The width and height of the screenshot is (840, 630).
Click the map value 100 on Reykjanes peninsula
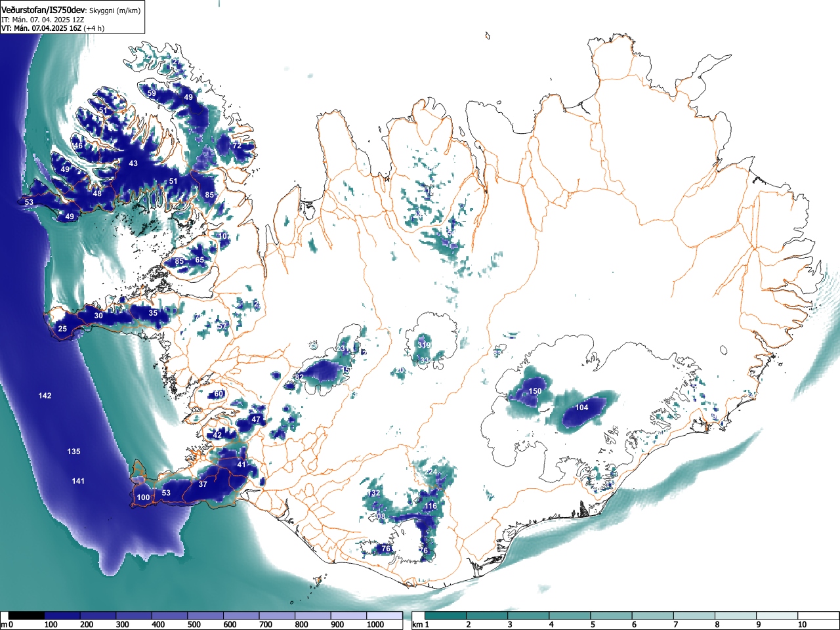[143, 497]
